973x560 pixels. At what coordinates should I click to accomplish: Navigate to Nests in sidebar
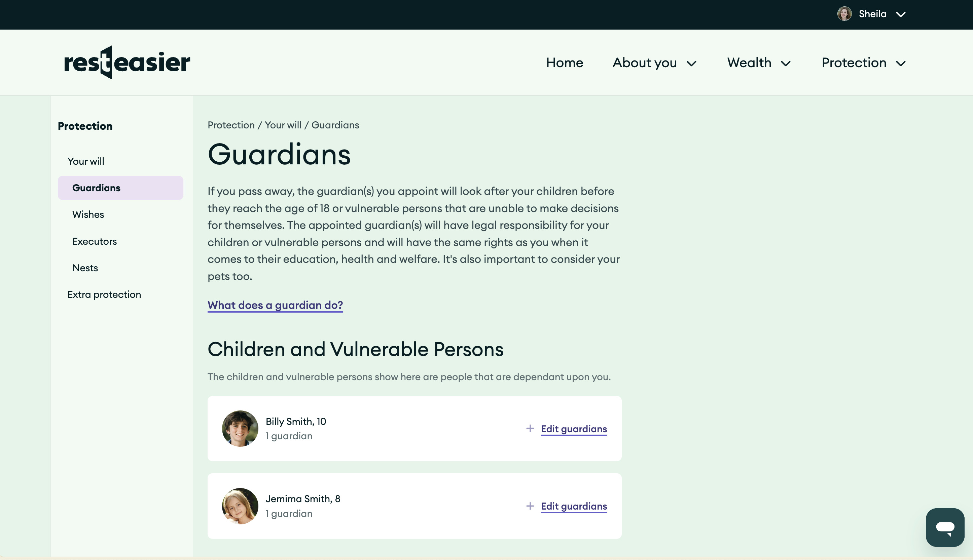click(85, 268)
